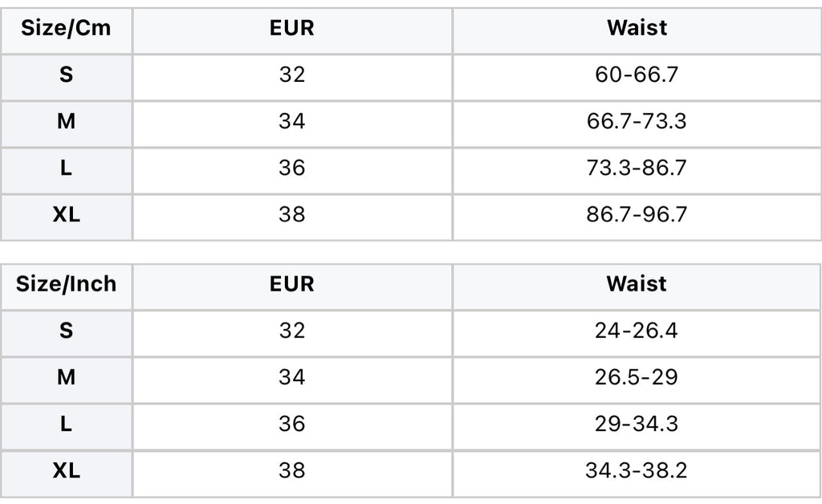This screenshot has height=504, width=822.
Task: Select the XL label in Cm table
Action: (66, 215)
